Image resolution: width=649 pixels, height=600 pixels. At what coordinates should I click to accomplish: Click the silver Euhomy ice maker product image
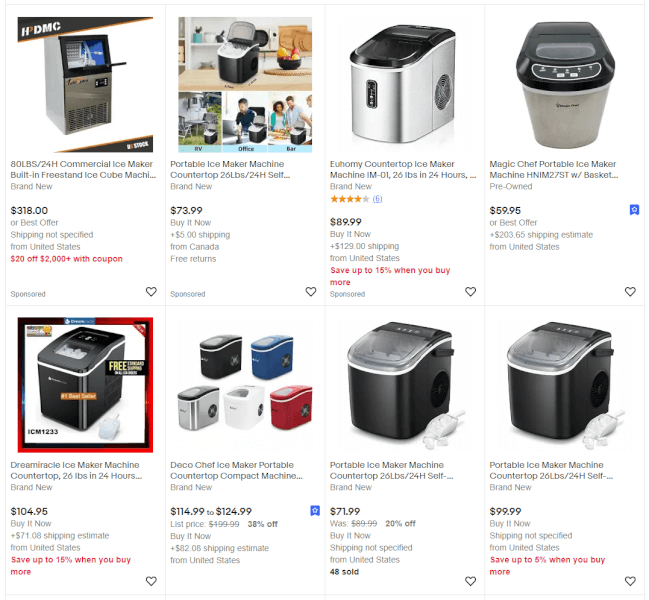(405, 85)
